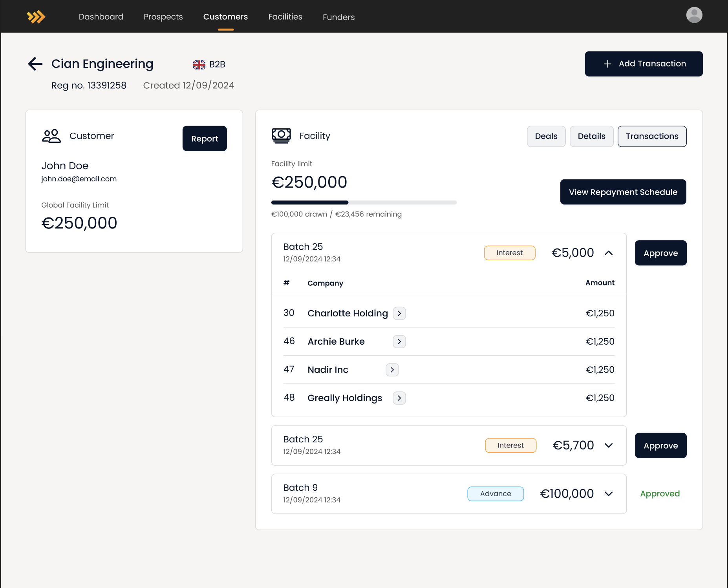Open Charlotte Holding details arrow

pyautogui.click(x=399, y=313)
